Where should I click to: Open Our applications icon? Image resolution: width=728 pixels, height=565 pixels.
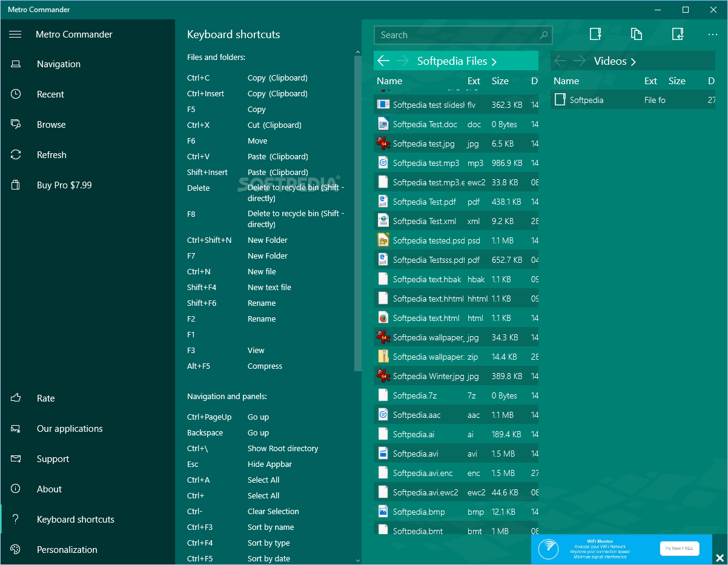pyautogui.click(x=16, y=429)
